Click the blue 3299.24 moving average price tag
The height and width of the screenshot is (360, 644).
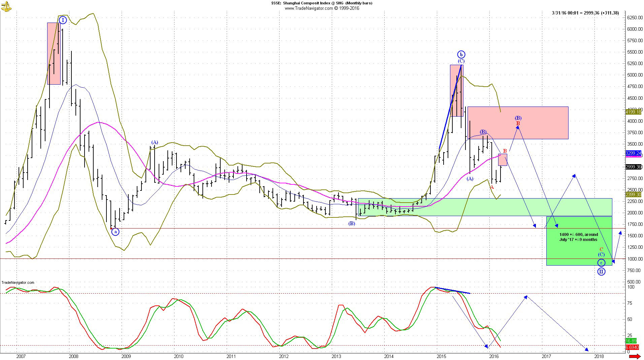[x=633, y=153]
